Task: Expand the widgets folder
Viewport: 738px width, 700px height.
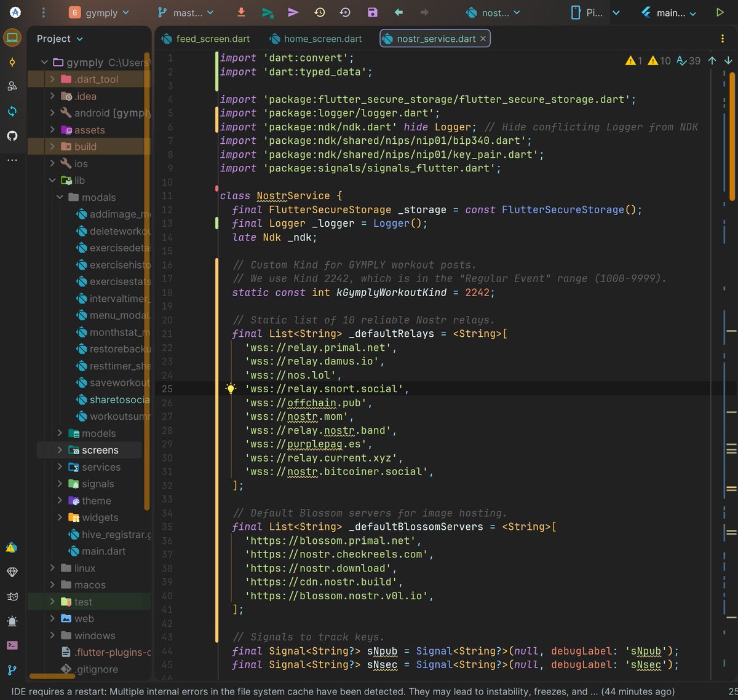Action: pyautogui.click(x=60, y=517)
